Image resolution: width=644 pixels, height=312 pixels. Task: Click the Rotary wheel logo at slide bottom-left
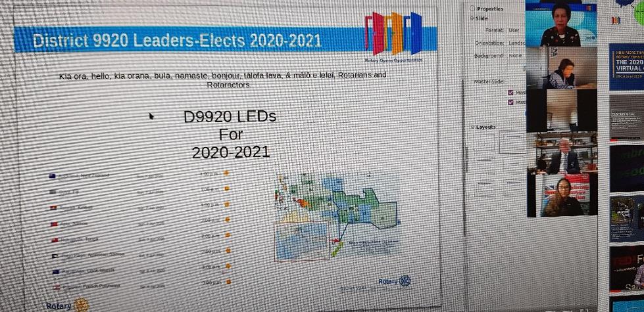pyautogui.click(x=80, y=305)
